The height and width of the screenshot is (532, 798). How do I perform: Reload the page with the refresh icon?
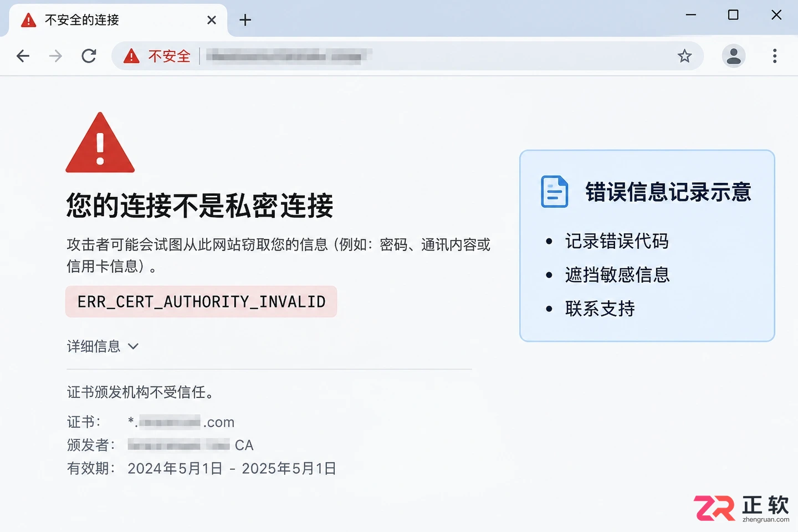[89, 56]
